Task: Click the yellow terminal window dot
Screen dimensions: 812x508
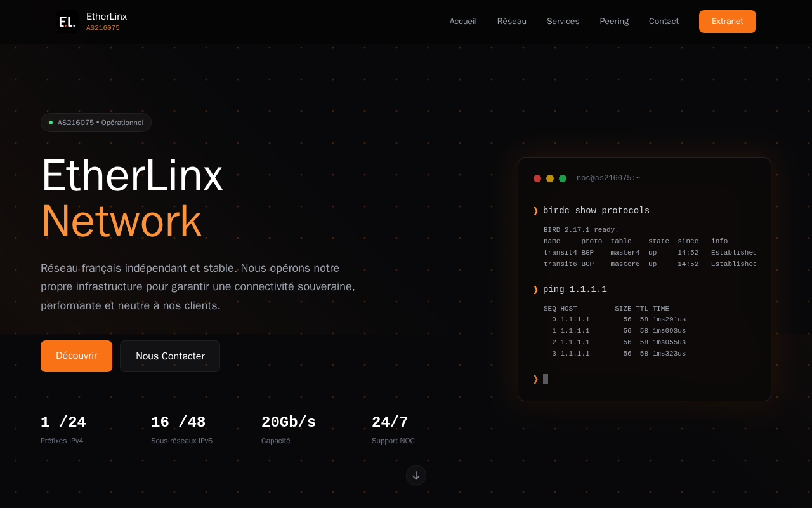Action: pyautogui.click(x=550, y=178)
